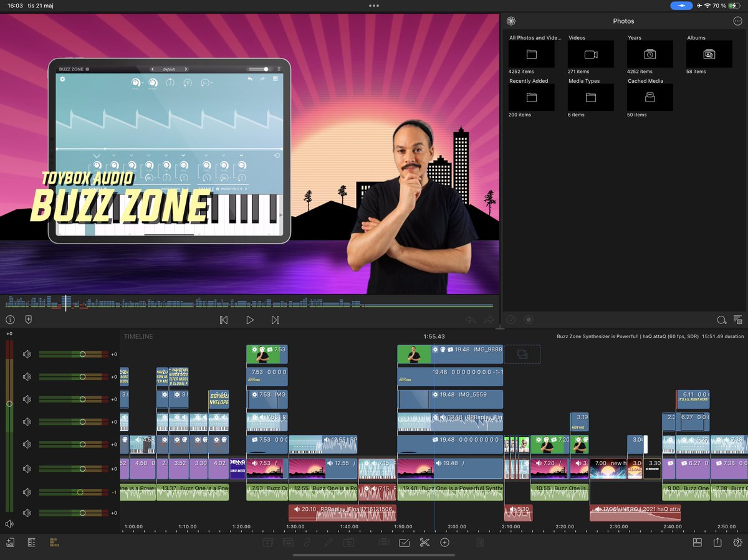This screenshot has width=748, height=560.
Task: Open the Cached Media folder
Action: tap(650, 97)
